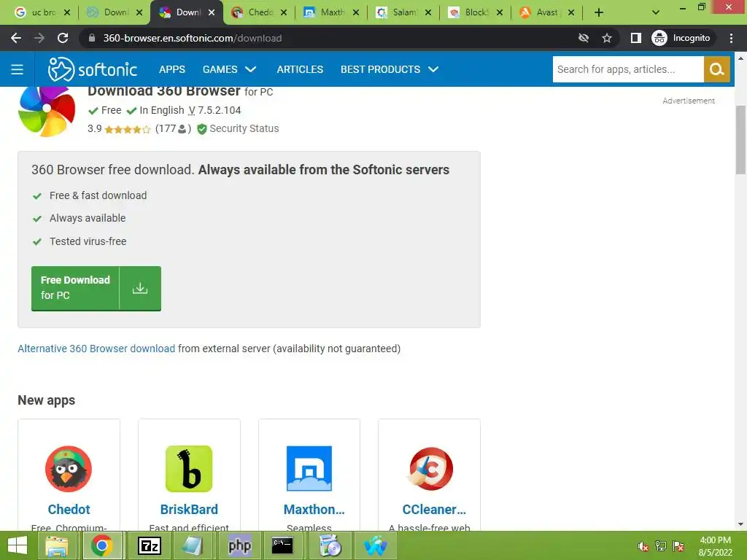This screenshot has width=747, height=560.
Task: Click the orange search magnifier button
Action: coord(716,69)
